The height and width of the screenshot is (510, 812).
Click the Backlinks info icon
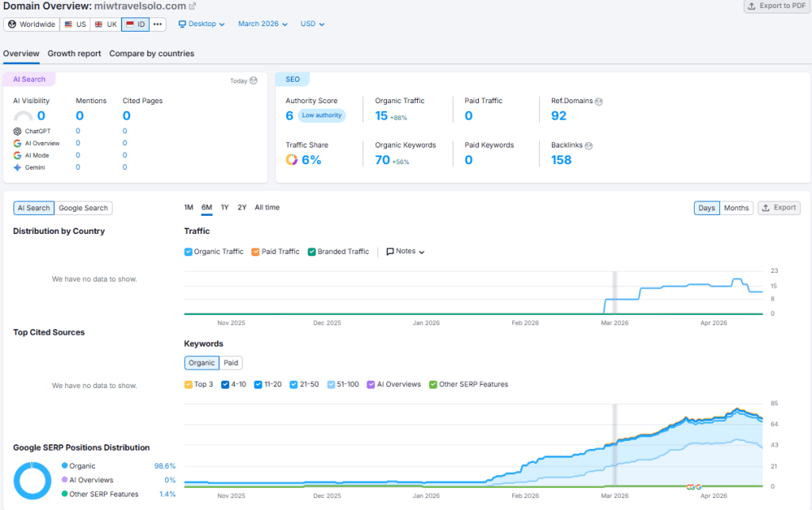coord(589,146)
